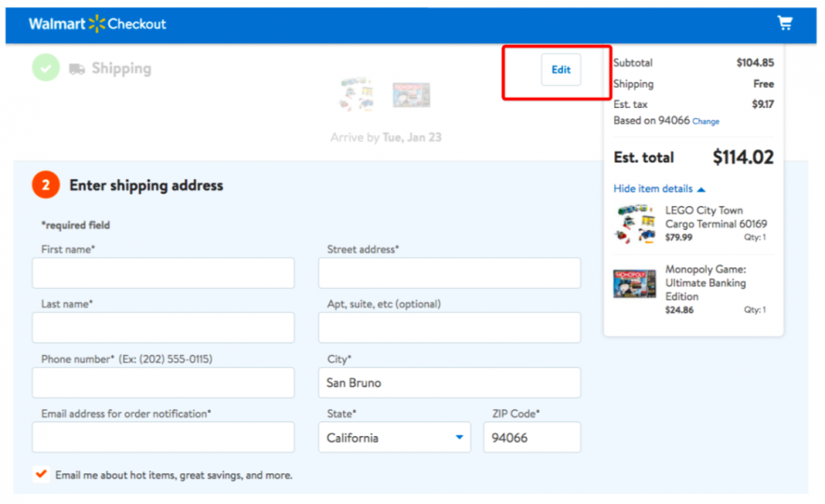Click the LEGO price $79.99
The height and width of the screenshot is (504, 825).
(679, 238)
